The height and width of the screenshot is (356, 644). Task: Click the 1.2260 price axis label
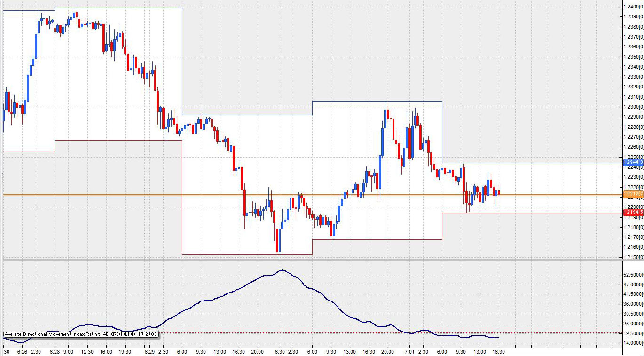tap(634, 147)
